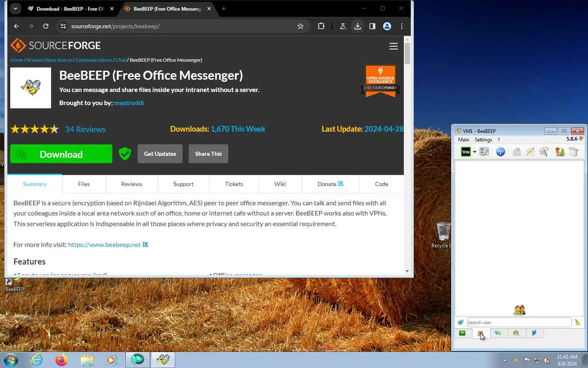
Task: Click the icon left of Search user field
Action: tap(461, 322)
